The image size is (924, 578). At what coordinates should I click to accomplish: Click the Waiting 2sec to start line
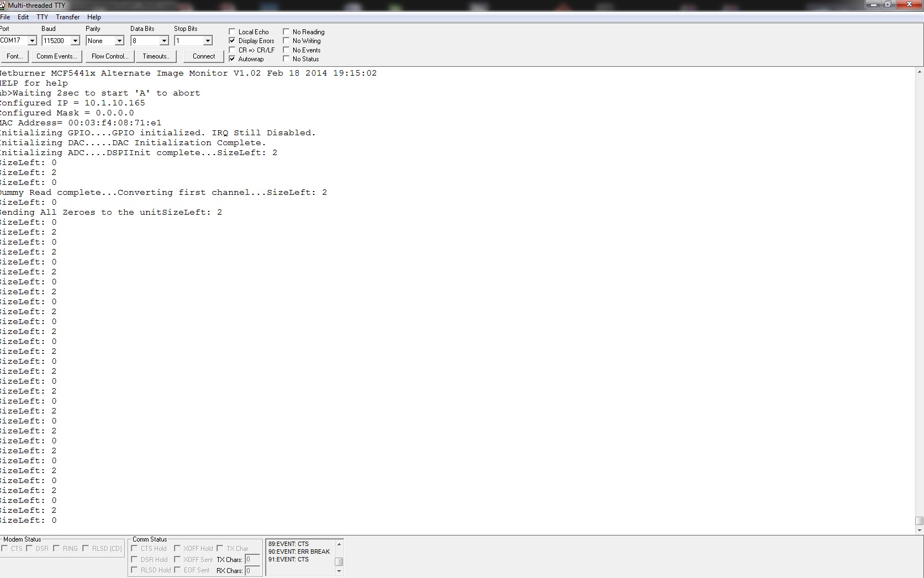pos(100,93)
